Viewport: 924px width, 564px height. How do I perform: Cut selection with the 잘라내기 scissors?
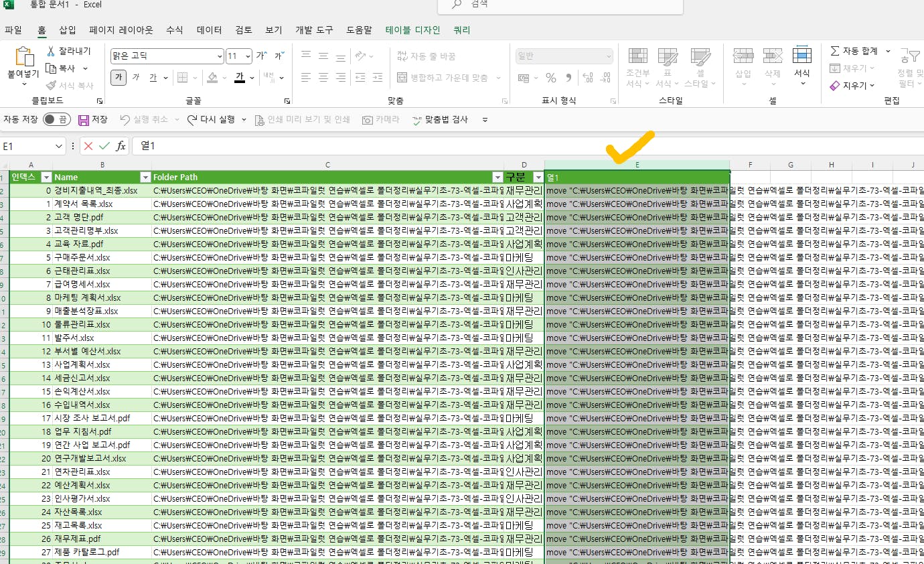click(x=52, y=51)
